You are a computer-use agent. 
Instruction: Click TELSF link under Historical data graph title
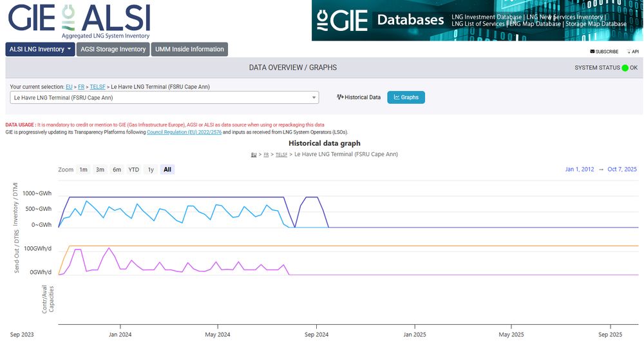(281, 155)
